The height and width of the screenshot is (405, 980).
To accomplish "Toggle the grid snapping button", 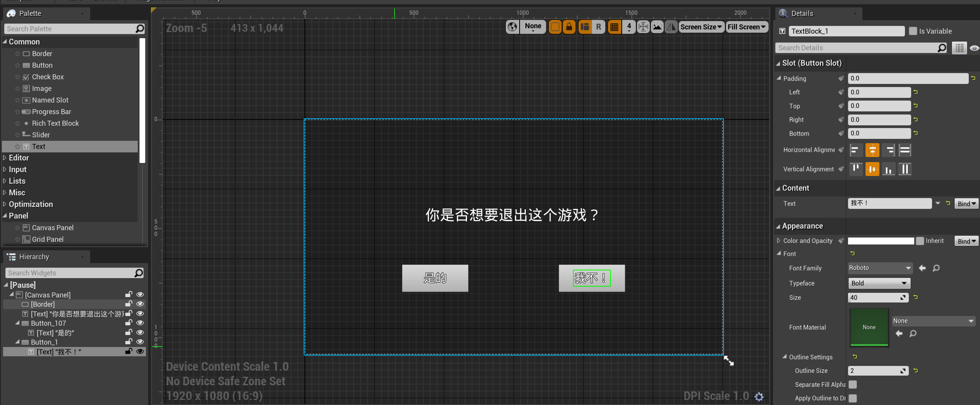I will coord(614,27).
